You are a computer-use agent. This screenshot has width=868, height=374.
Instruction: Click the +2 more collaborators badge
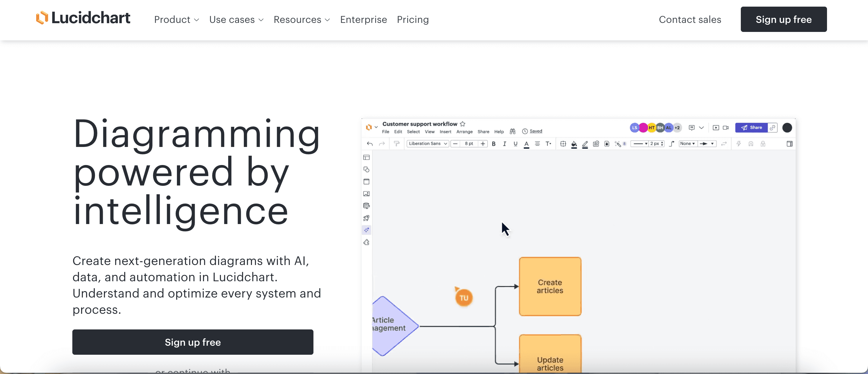[x=677, y=128]
